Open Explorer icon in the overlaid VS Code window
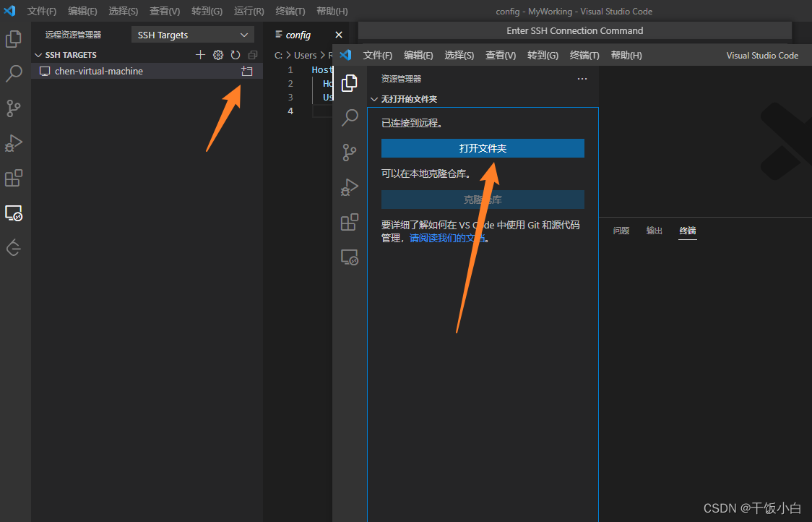812x522 pixels. pos(350,83)
